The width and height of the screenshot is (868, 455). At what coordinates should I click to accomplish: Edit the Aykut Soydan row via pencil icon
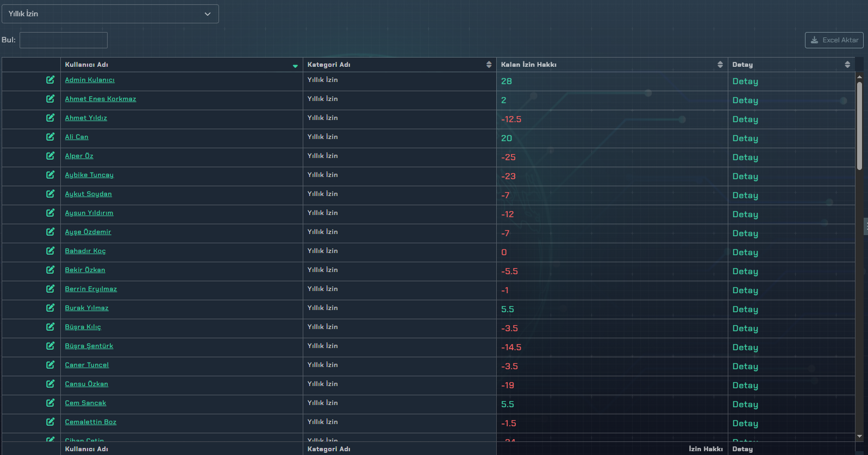point(50,194)
